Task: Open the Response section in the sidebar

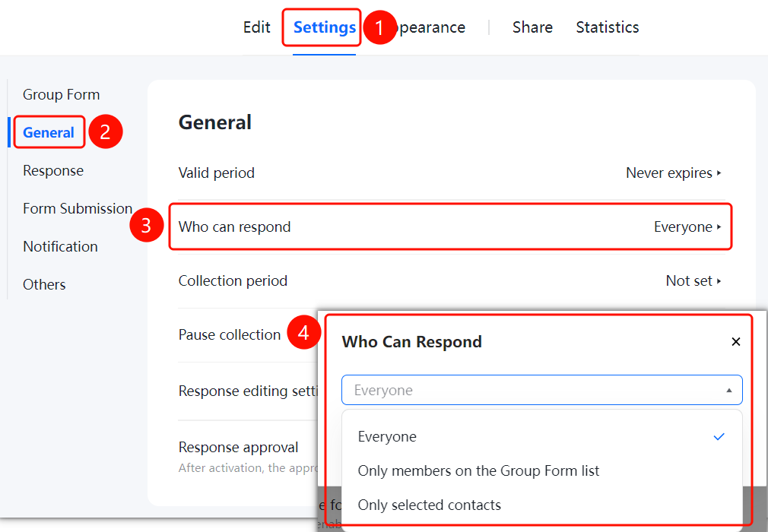Action: pyautogui.click(x=53, y=170)
